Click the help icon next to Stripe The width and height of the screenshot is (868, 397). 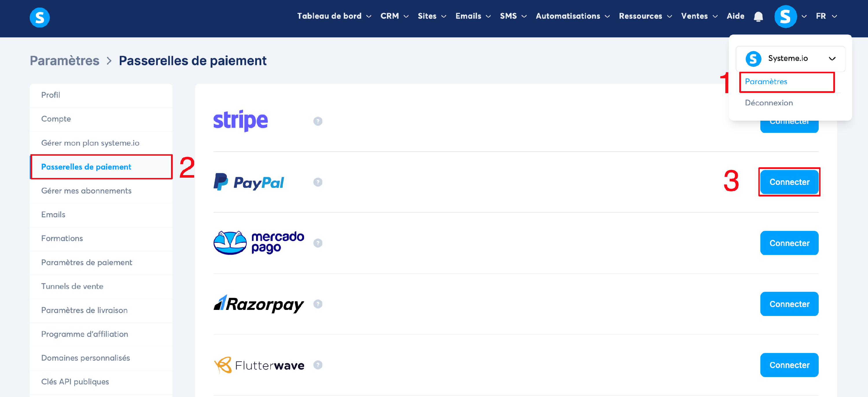point(317,121)
